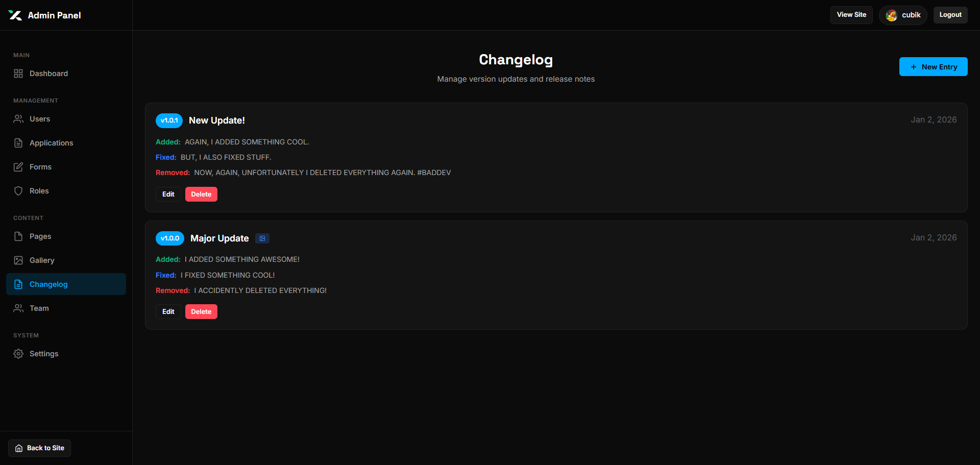Click the Logout button
The image size is (980, 465).
tap(950, 15)
